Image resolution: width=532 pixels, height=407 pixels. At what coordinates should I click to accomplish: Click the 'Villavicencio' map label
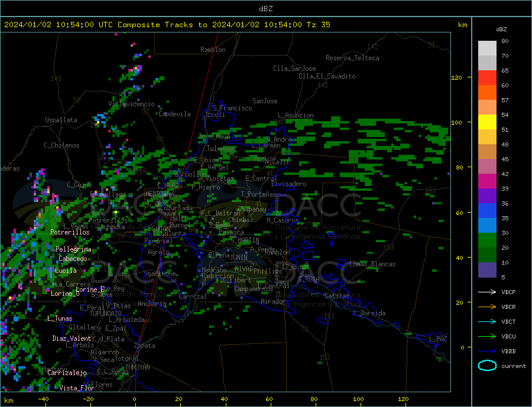(131, 104)
